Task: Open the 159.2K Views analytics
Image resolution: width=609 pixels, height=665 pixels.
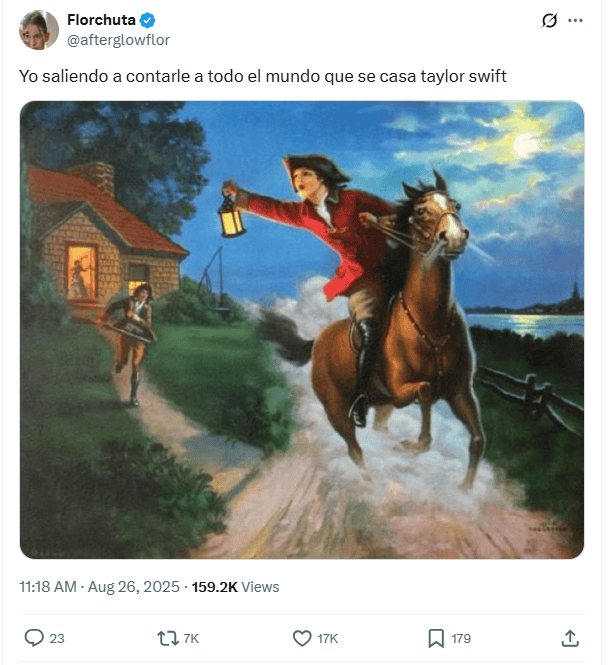Action: [x=235, y=587]
